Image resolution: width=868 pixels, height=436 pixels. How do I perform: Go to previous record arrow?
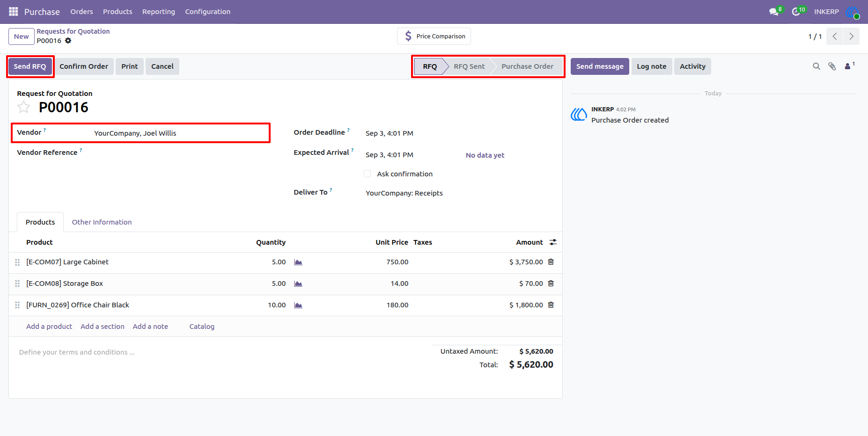pyautogui.click(x=835, y=36)
